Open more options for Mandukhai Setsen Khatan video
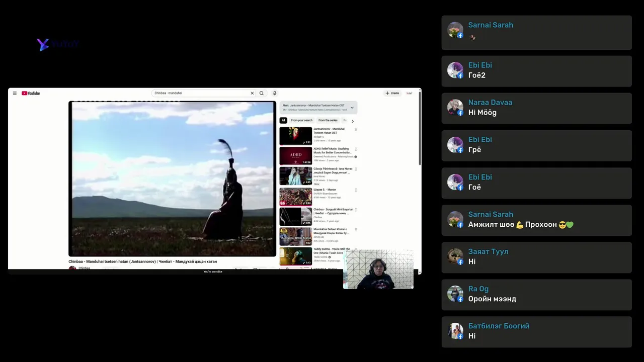The height and width of the screenshot is (362, 644). tap(356, 230)
